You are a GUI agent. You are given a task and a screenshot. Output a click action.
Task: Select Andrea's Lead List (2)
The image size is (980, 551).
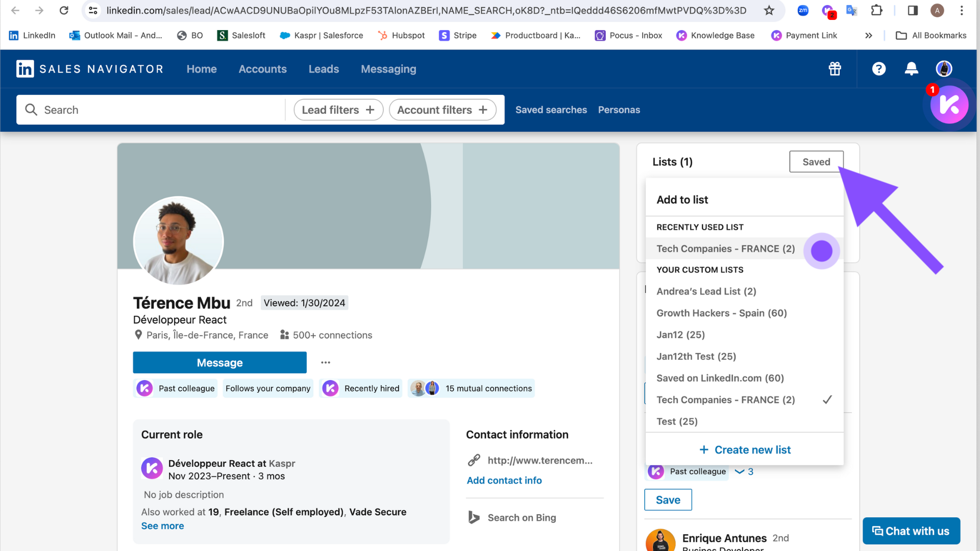pyautogui.click(x=744, y=291)
